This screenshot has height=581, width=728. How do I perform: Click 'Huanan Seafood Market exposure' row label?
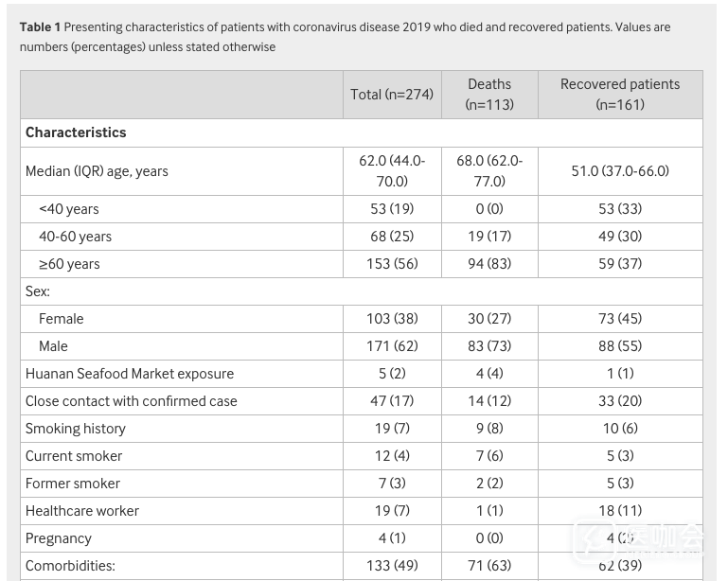click(x=130, y=374)
